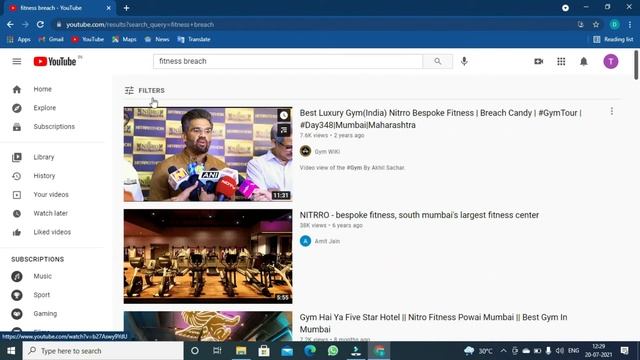This screenshot has height=360, width=640.
Task: Click the Windows taskbar search box
Action: point(103,351)
